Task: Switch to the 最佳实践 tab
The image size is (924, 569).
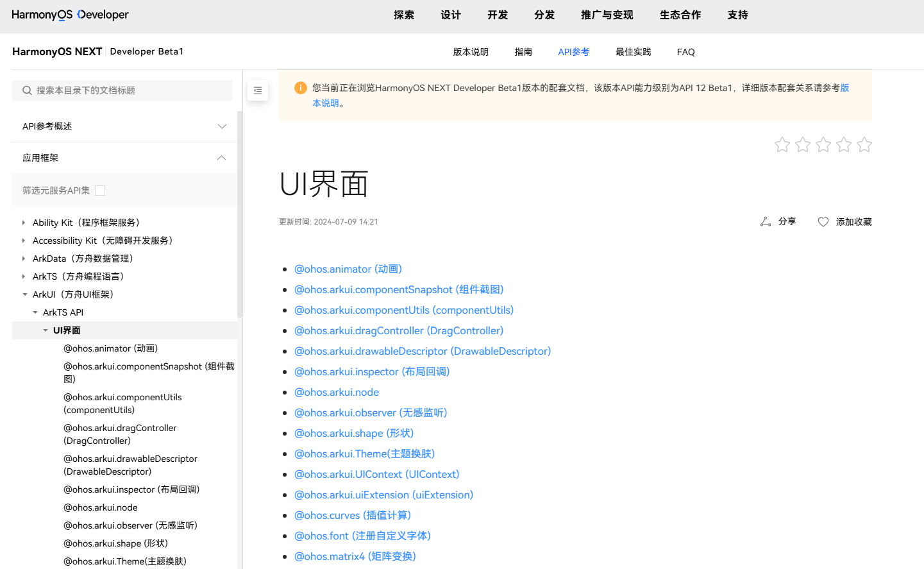Action: (x=633, y=51)
